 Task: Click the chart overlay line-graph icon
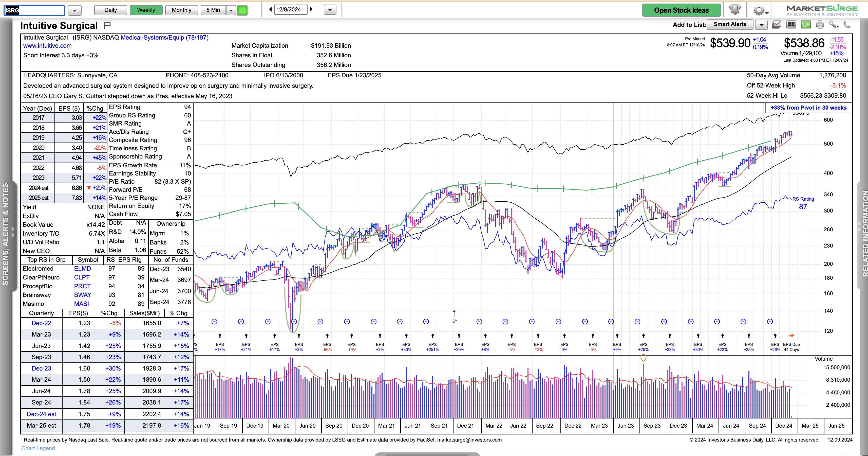pyautogui.click(x=777, y=25)
